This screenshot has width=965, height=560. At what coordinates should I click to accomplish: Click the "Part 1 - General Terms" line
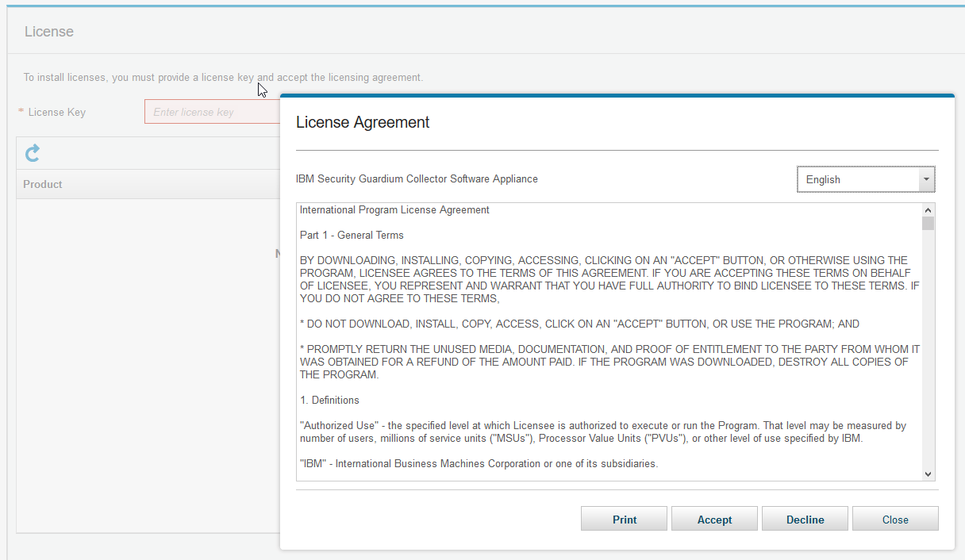[352, 235]
